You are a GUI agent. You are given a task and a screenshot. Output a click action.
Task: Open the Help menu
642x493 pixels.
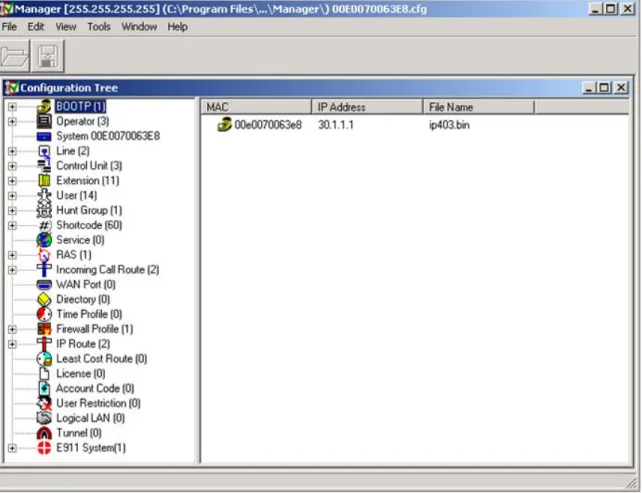(x=177, y=27)
